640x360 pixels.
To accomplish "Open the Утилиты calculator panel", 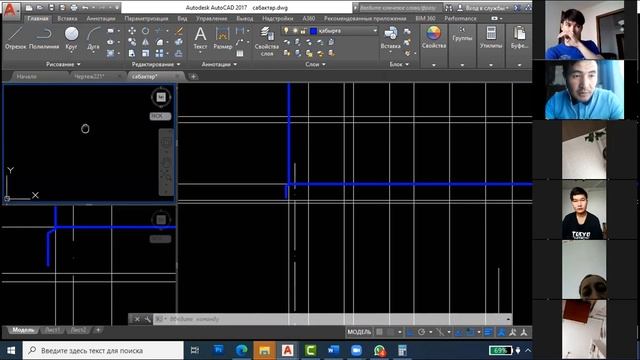I will click(x=491, y=38).
